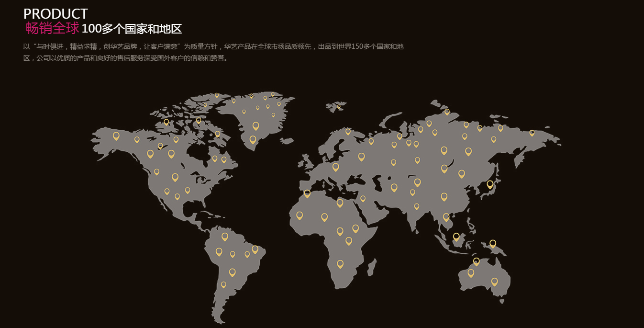
Task: Click the PRODUCT heading
Action: point(56,13)
